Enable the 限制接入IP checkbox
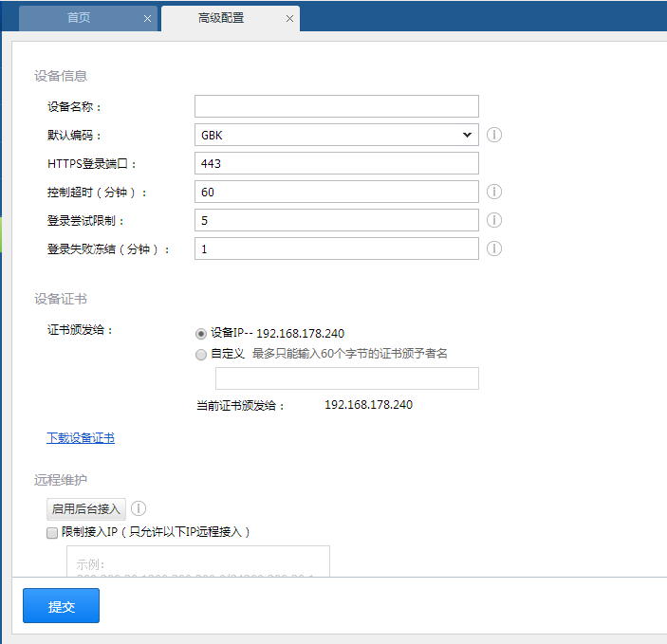This screenshot has width=667, height=644. (x=52, y=533)
